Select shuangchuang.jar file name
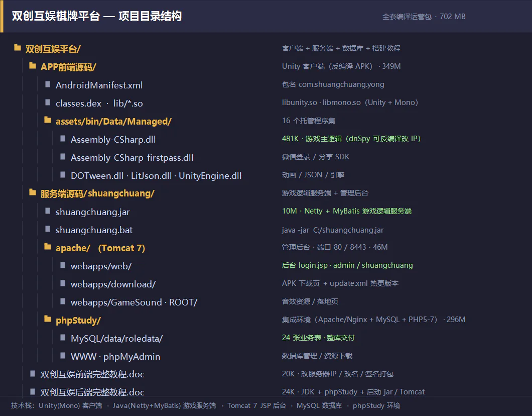This screenshot has height=416, width=532. (93, 212)
